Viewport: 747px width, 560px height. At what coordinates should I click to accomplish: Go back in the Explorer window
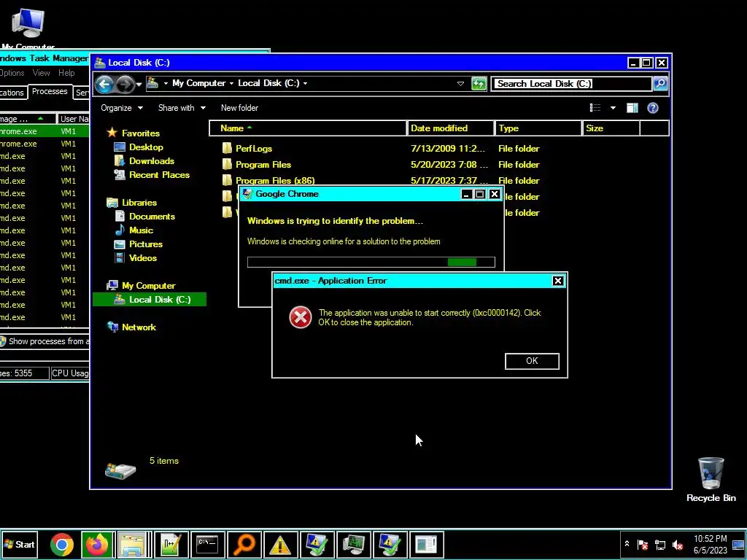tap(104, 85)
